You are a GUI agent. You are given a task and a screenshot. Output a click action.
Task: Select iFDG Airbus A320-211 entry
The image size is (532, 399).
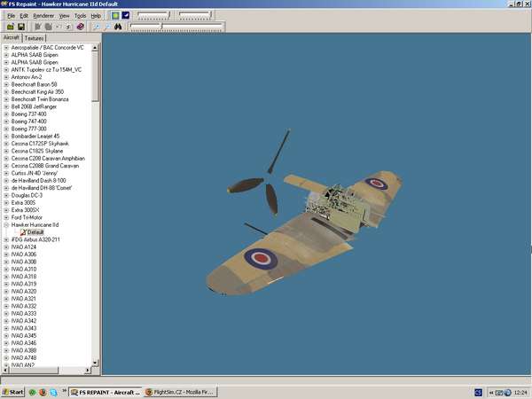[35, 239]
